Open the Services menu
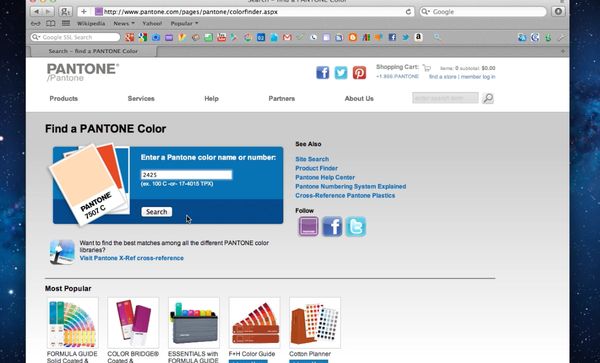This screenshot has height=363, width=600. click(141, 98)
